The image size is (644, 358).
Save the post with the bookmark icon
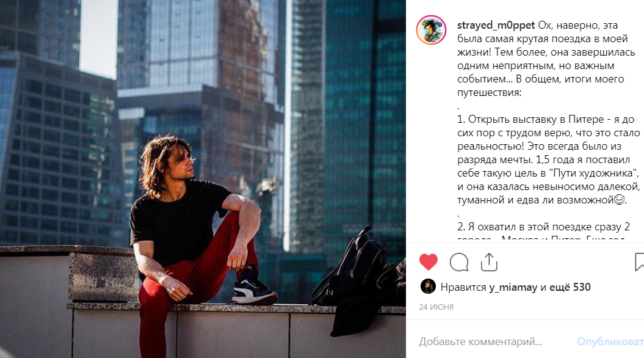click(639, 262)
